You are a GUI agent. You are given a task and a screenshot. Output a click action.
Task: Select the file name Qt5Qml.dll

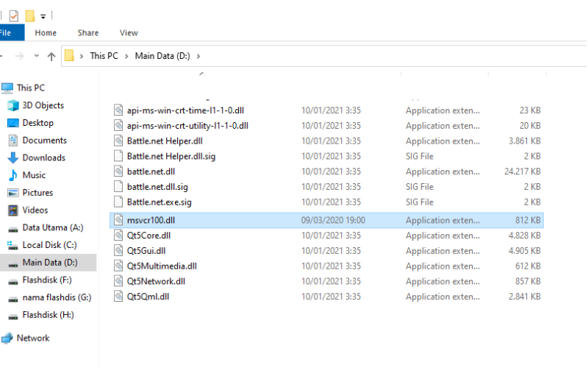click(x=148, y=297)
